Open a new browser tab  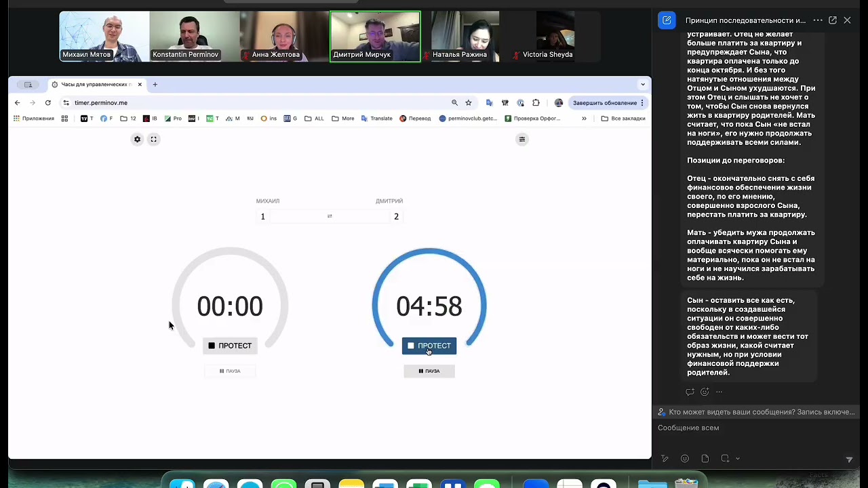tap(155, 85)
